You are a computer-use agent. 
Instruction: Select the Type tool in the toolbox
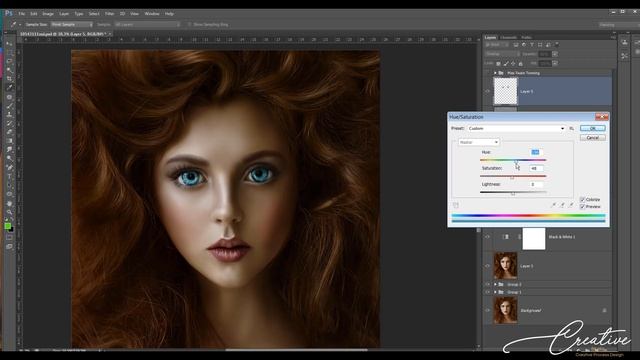(x=9, y=176)
